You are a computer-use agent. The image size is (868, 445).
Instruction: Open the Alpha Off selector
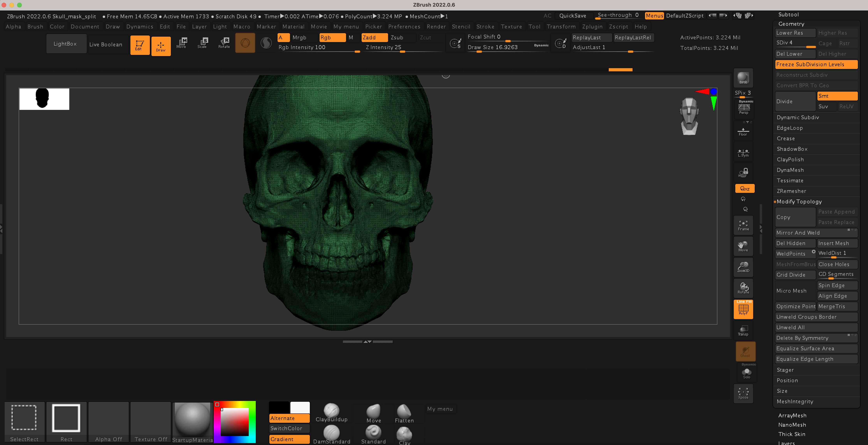[109, 422]
